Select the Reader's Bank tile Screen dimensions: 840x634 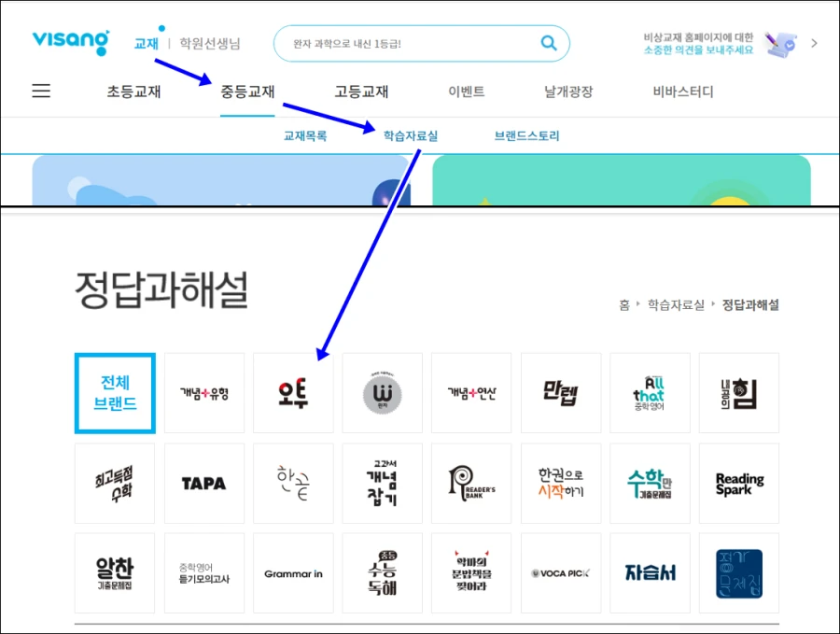point(471,484)
